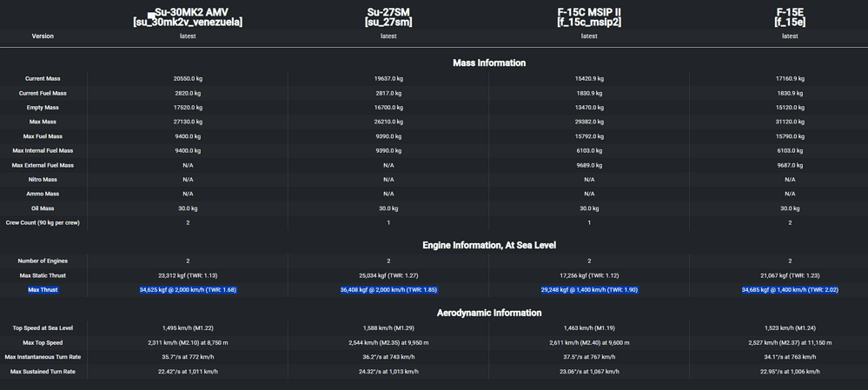Select the 15120.0 kg empty mass value
Viewport: 868px width, 390px height.
pos(790,108)
